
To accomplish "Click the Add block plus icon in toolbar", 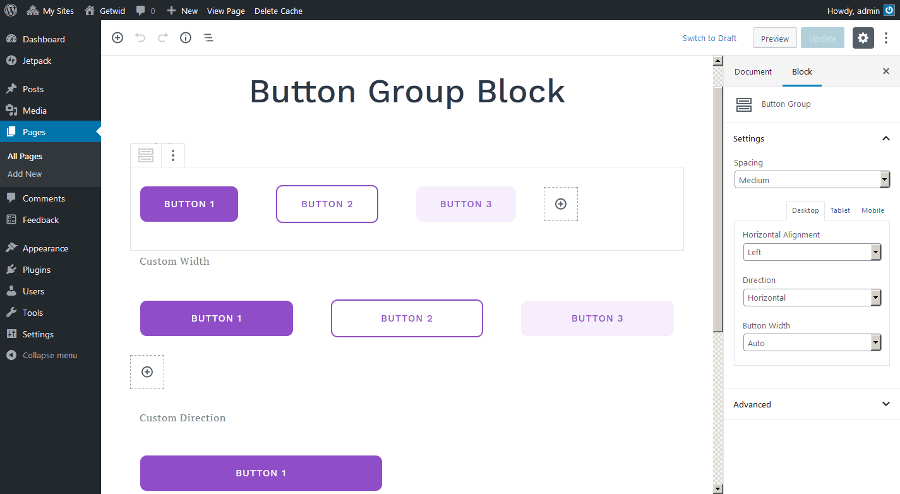I will coord(117,38).
